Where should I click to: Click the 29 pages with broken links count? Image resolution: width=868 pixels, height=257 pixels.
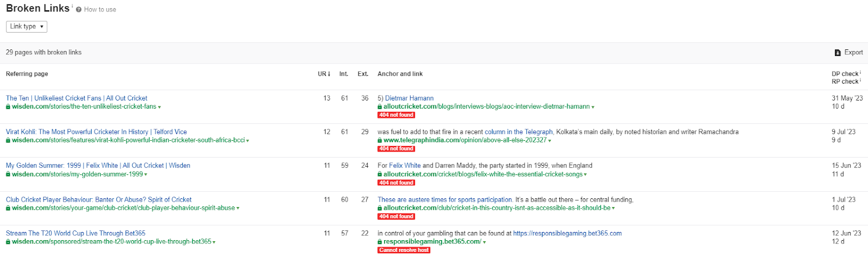43,53
